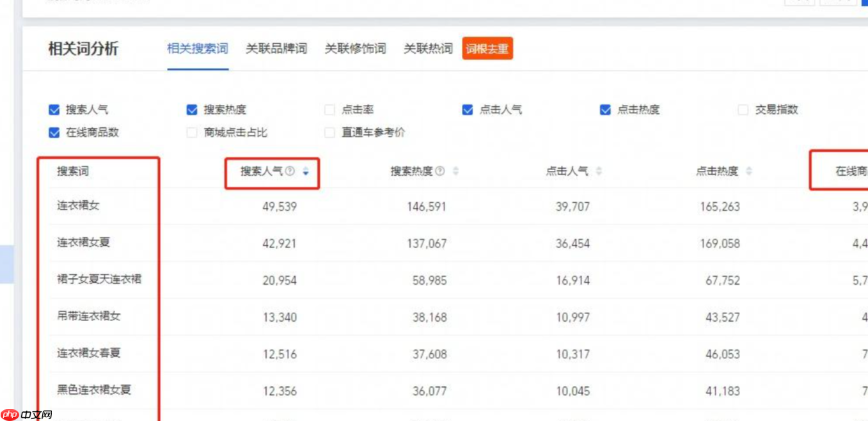
Task: Click the 连衣裙女夏 search term
Action: [84, 242]
